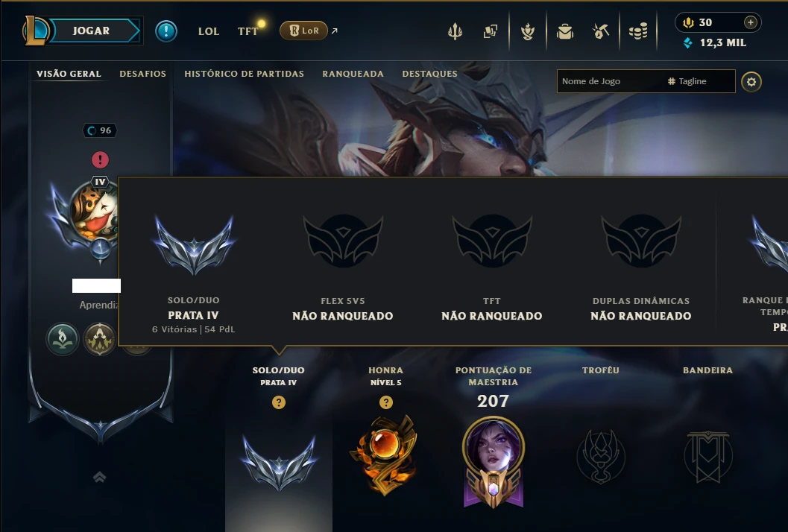The height and width of the screenshot is (532, 788).
Task: Launch LoR from the top bar
Action: [303, 31]
